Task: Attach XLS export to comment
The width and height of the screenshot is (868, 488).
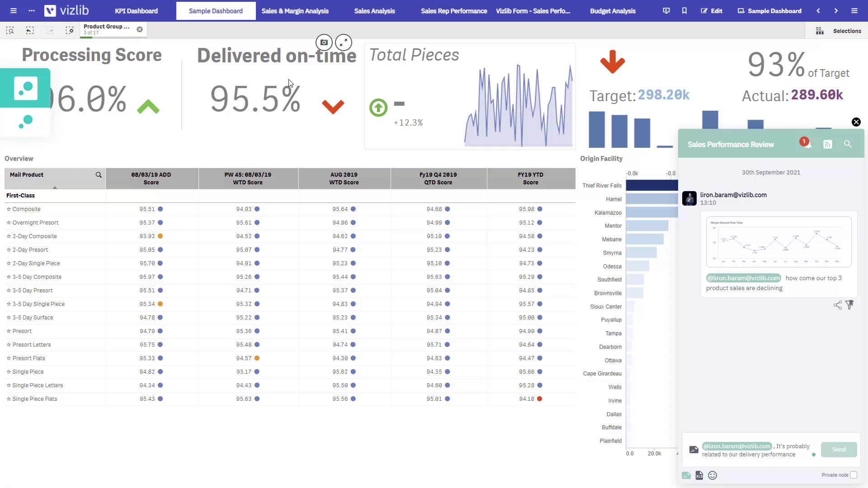Action: point(699,475)
